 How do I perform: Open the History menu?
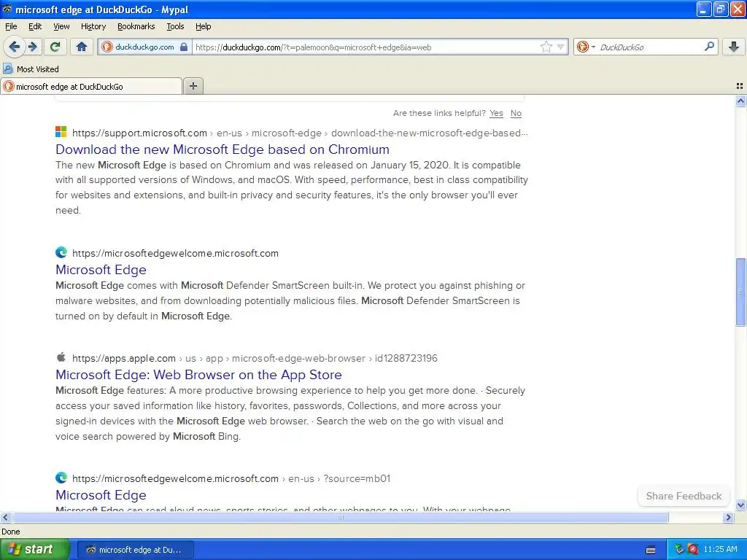point(93,26)
